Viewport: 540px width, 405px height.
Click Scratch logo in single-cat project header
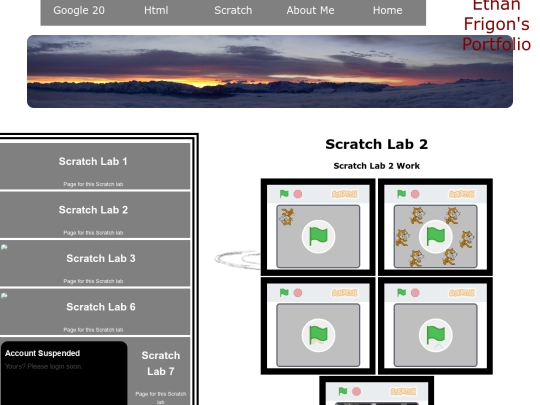[344, 194]
